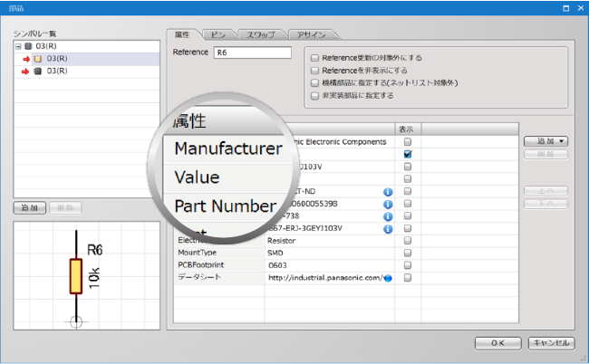Select the MountType attribute name
This screenshot has width=589, height=364.
pos(198,253)
